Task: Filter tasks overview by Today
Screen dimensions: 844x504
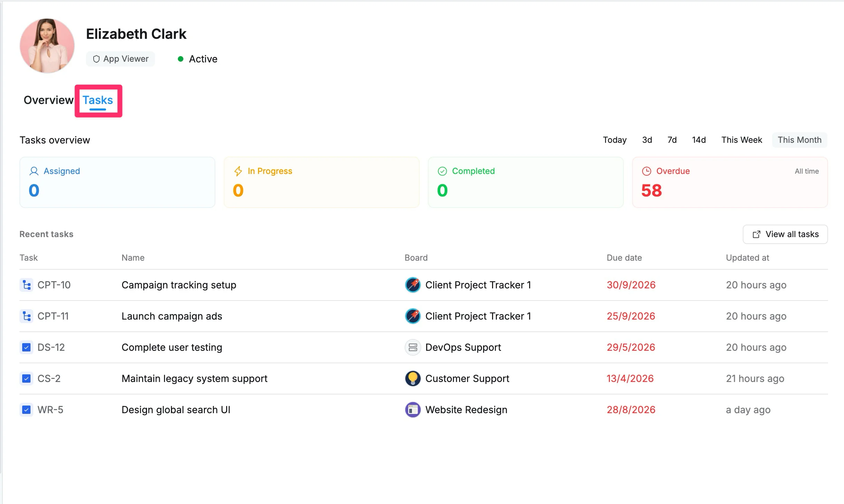Action: click(614, 140)
